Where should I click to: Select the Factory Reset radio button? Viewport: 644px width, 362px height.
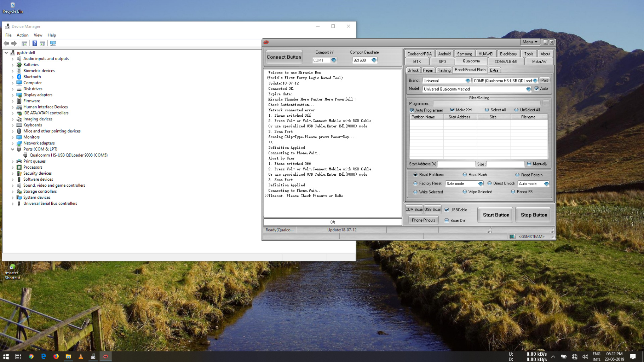click(x=415, y=183)
